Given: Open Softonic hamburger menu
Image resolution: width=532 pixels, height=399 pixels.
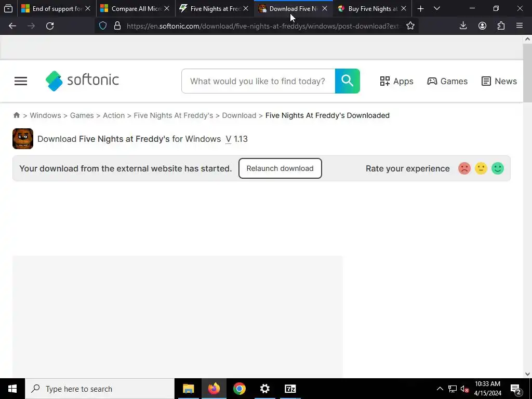Looking at the screenshot, I should click(21, 81).
